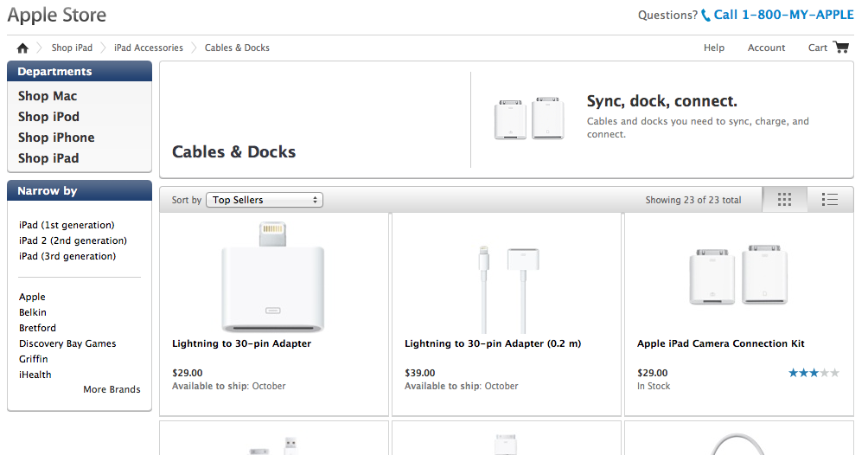Filter by Apple brand

click(x=32, y=297)
